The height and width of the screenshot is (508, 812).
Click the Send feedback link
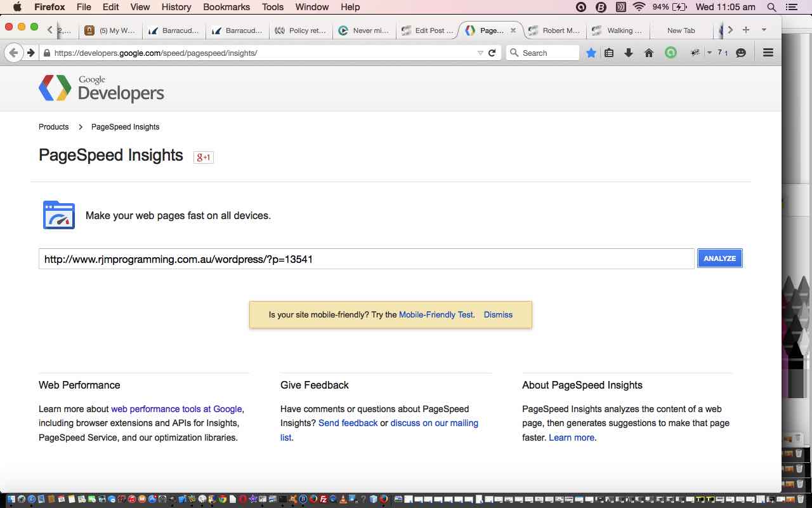coord(348,423)
